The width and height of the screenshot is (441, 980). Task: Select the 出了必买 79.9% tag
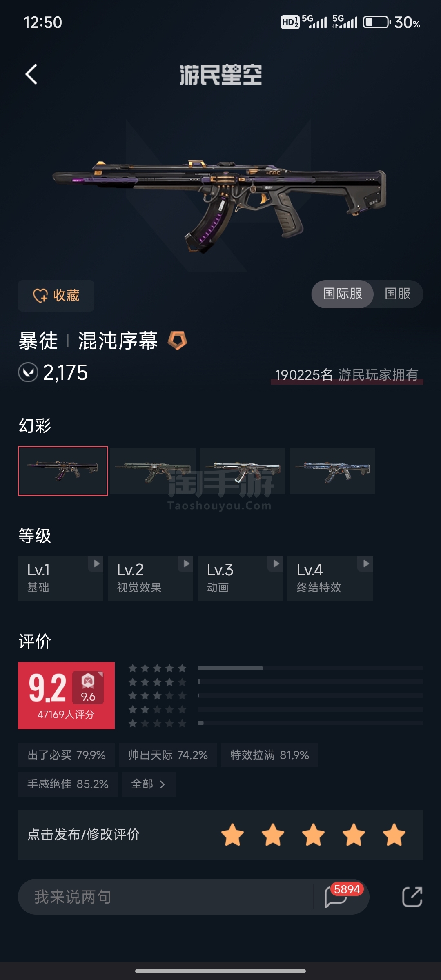[x=66, y=755]
